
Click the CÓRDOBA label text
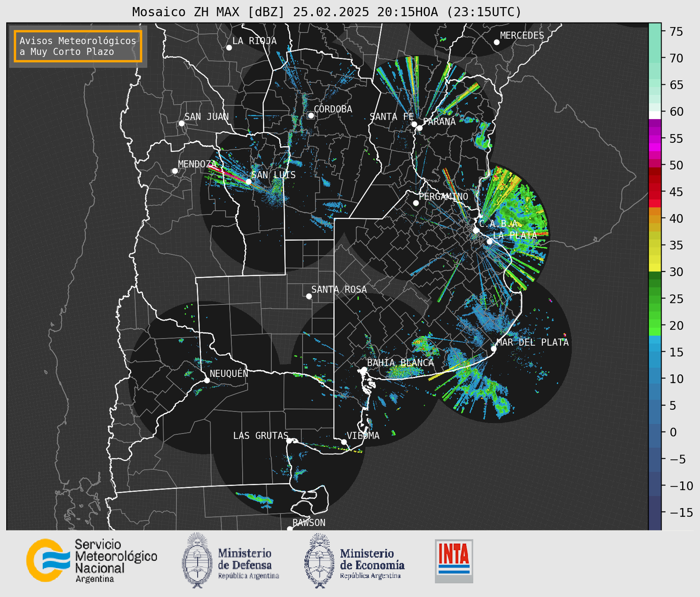click(x=333, y=109)
